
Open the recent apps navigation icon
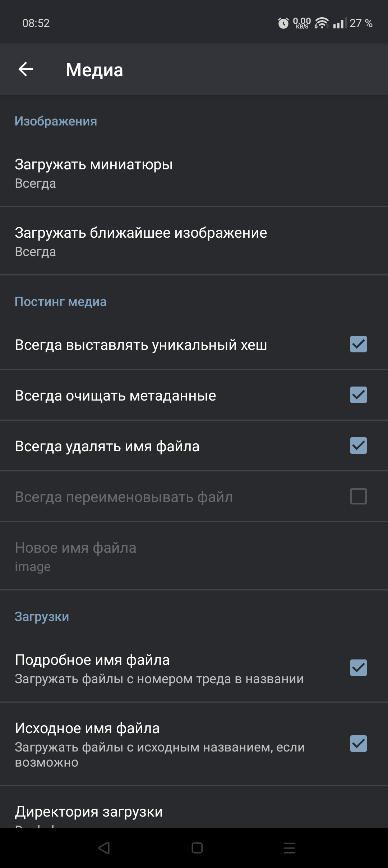289,848
